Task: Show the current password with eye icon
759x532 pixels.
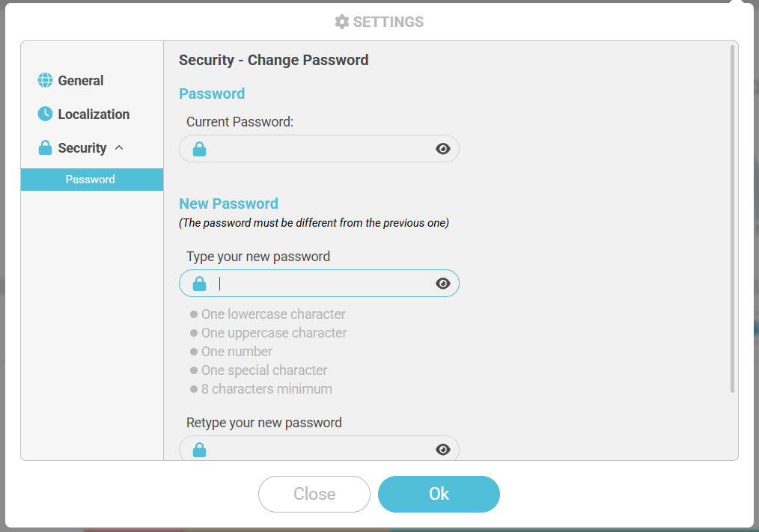Action: 443,149
